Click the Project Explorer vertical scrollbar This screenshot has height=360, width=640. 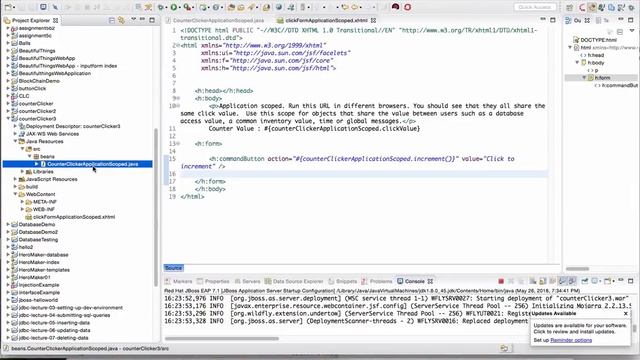click(x=156, y=207)
